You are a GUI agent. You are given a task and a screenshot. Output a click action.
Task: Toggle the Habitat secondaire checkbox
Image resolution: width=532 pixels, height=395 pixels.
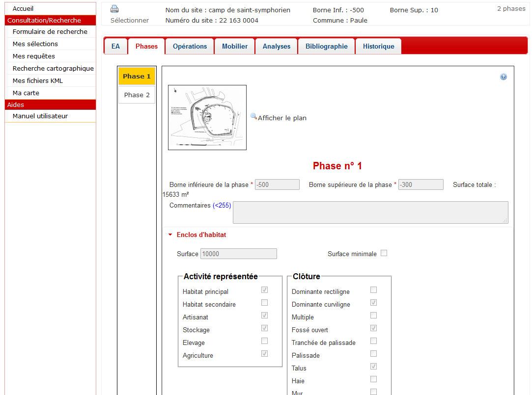(264, 303)
